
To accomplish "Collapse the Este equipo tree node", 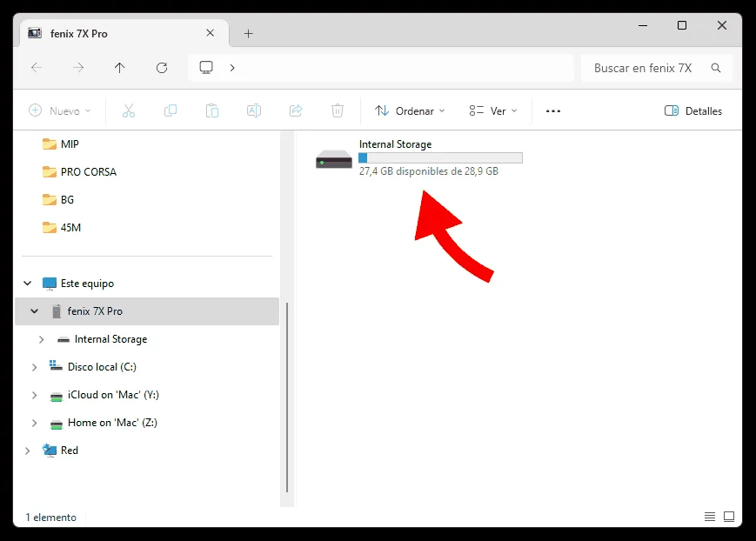I will point(28,284).
